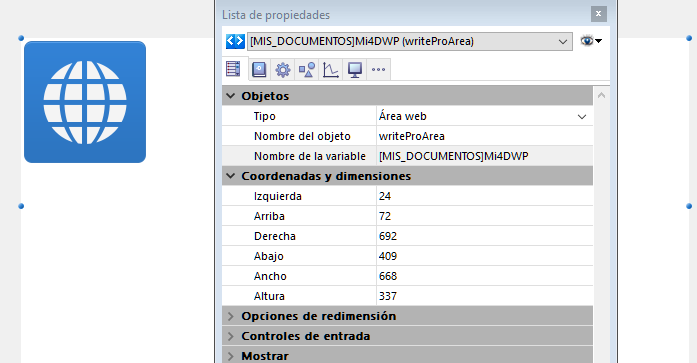This screenshot has width=697, height=363.
Task: Select the shapes appearance property tab
Action: 307,70
